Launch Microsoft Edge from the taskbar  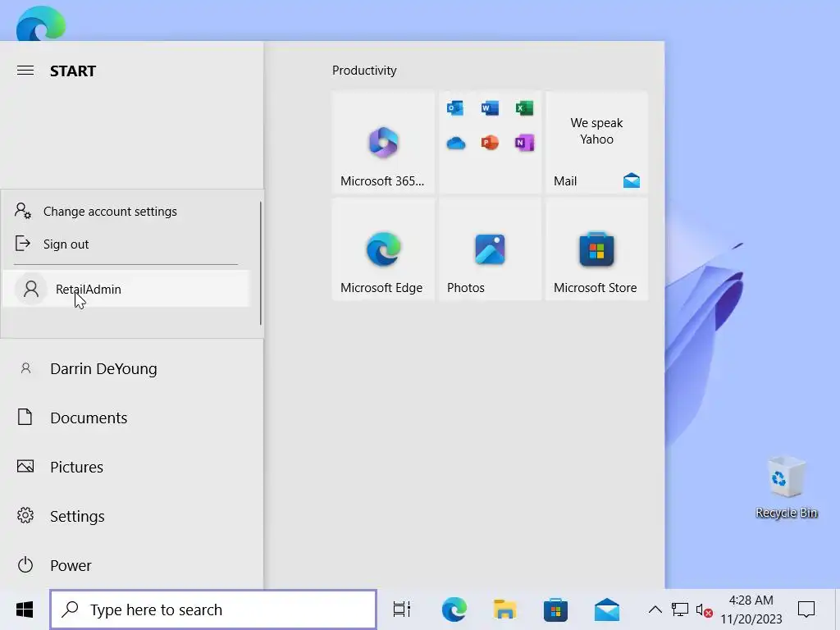pos(454,609)
